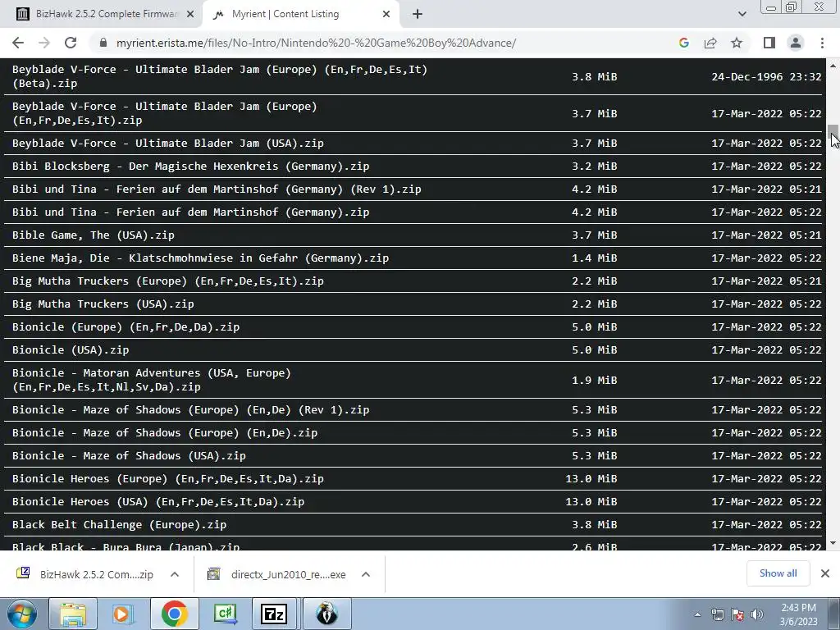Close the Myrient Content Listing tab
This screenshot has width=840, height=630.
[386, 15]
